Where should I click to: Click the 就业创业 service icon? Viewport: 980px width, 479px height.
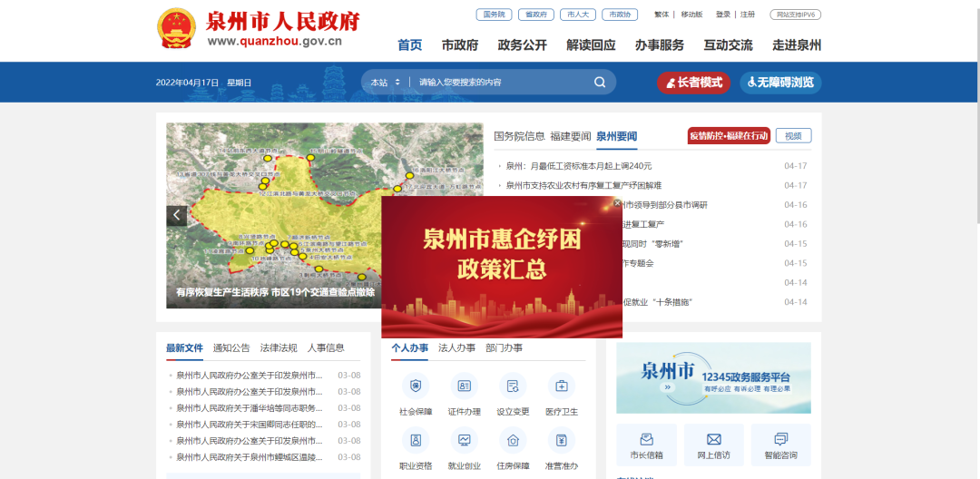pos(465,441)
